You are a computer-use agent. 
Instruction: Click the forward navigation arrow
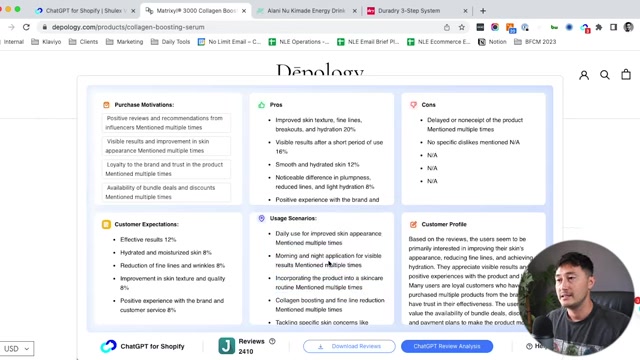tap(11, 27)
